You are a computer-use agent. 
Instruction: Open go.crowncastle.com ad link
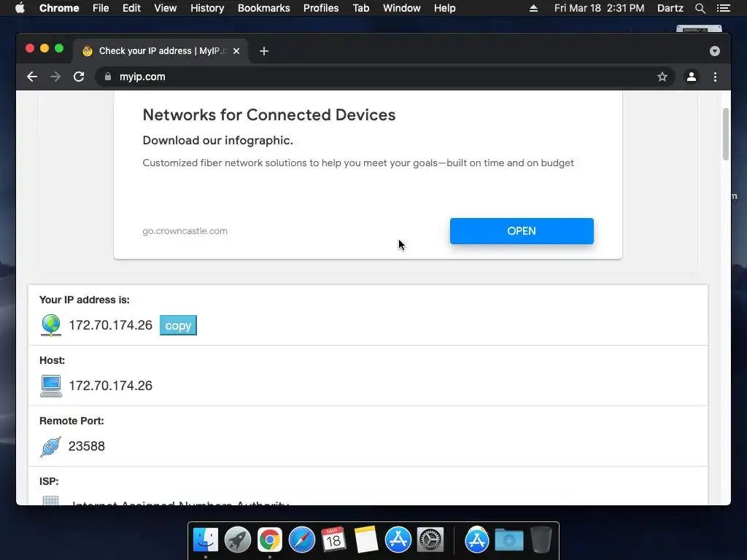[x=185, y=231]
